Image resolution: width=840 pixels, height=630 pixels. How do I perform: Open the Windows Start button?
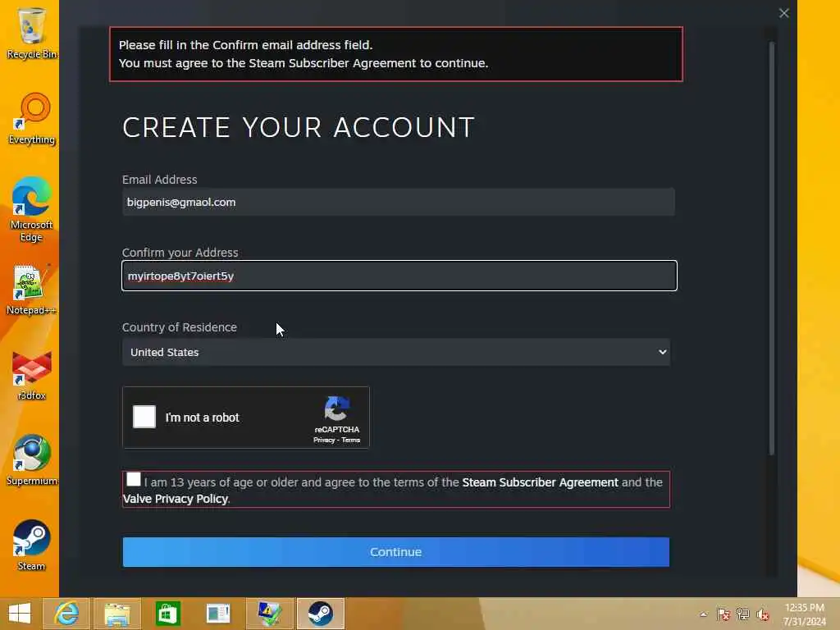coord(20,614)
